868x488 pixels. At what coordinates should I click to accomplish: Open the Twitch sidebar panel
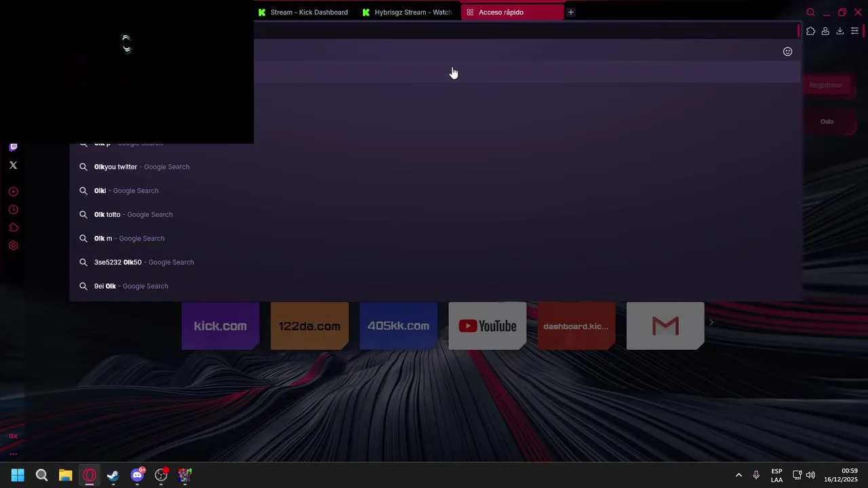(x=13, y=146)
